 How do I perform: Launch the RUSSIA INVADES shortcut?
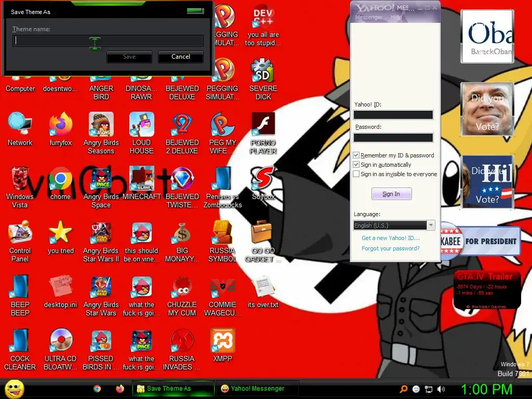(182, 350)
